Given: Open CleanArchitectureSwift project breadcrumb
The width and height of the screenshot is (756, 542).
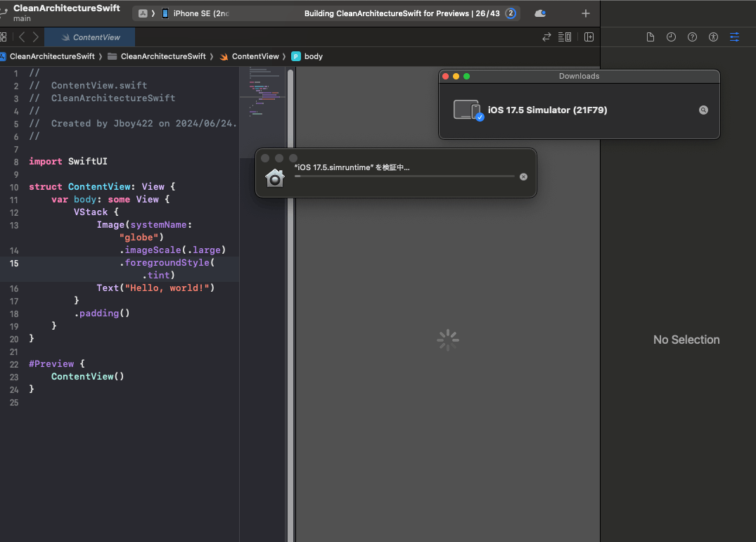Looking at the screenshot, I should [x=52, y=56].
